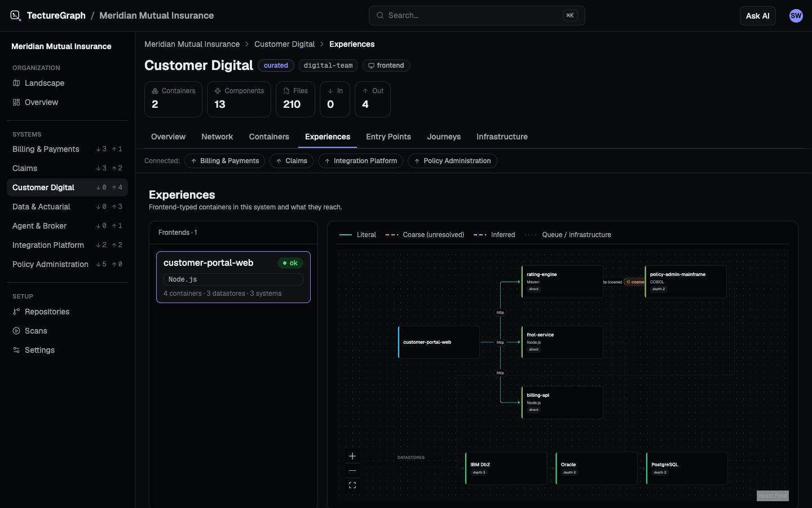The width and height of the screenshot is (812, 508).
Task: Click the Oracle datastore node
Action: [x=596, y=468]
